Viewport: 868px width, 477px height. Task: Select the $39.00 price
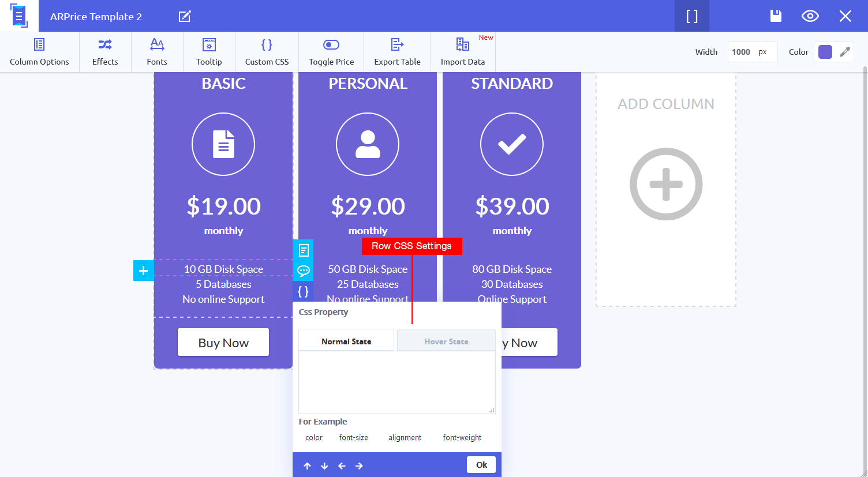512,206
